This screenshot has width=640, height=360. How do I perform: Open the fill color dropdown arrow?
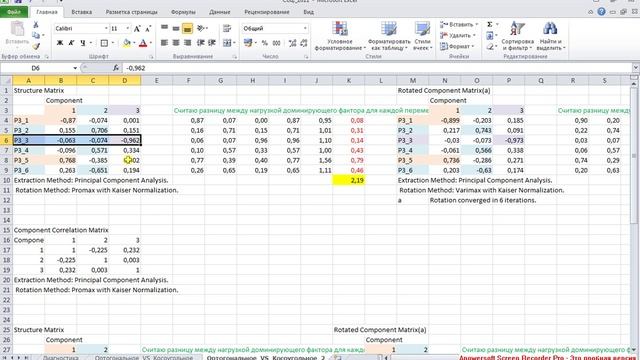click(x=134, y=43)
